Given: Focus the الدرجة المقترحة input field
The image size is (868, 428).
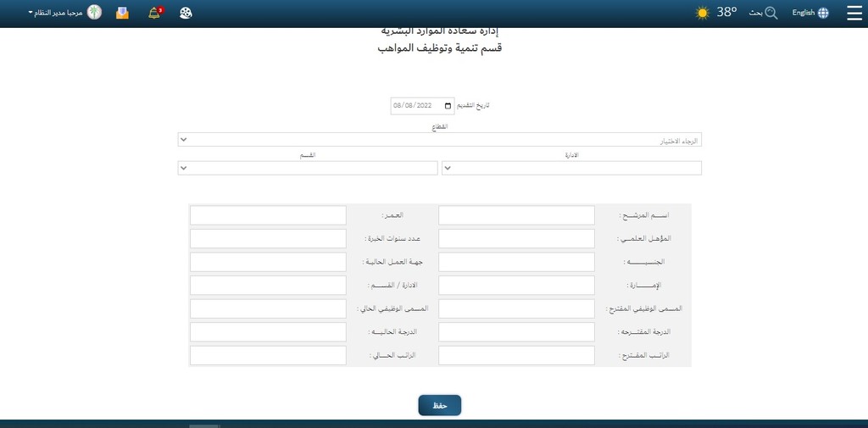Looking at the screenshot, I should pos(516,331).
